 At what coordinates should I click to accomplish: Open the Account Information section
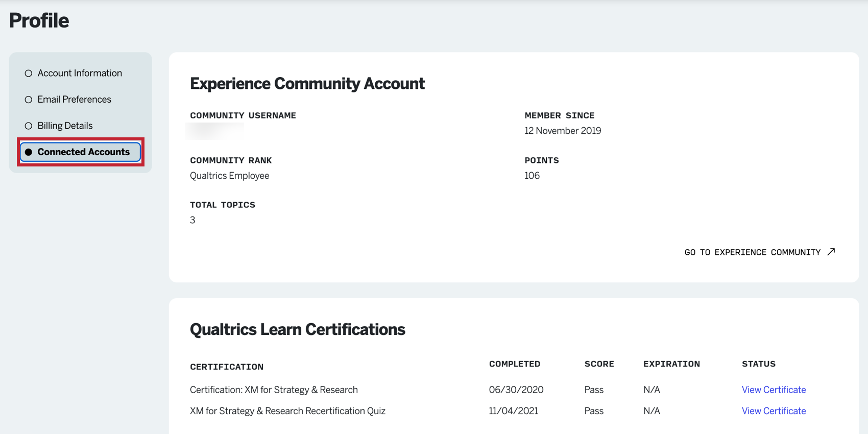80,73
